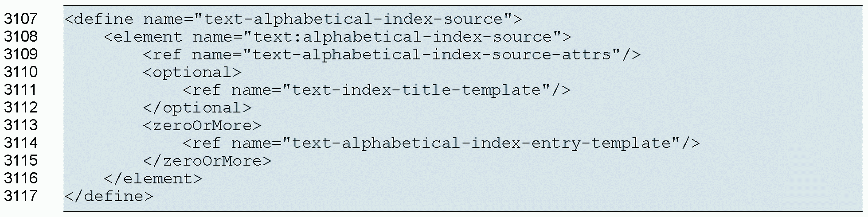The height and width of the screenshot is (217, 868).
Task: Click line number 3116
Action: 21,178
